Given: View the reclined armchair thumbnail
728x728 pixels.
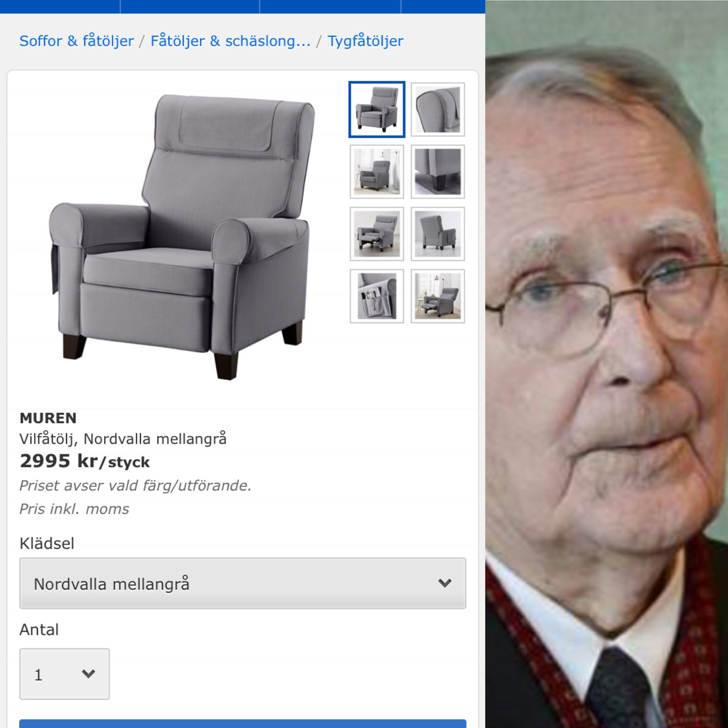Looking at the screenshot, I should [x=377, y=234].
